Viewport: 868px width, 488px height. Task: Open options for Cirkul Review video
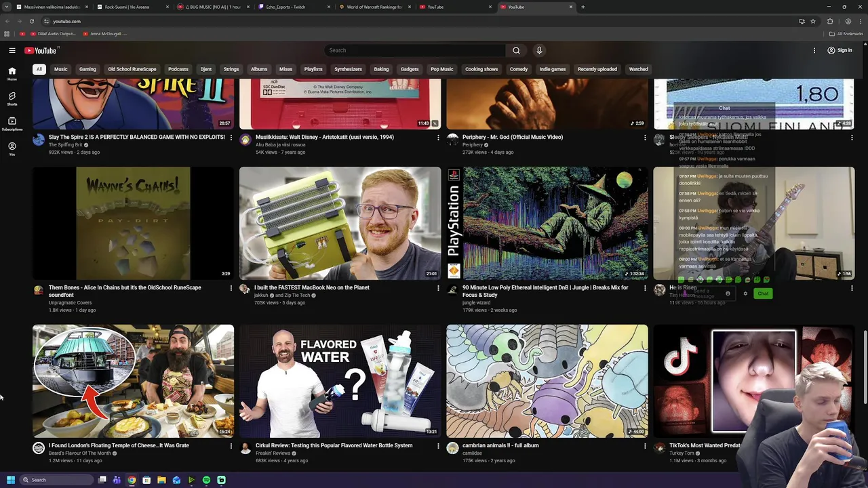pos(438,446)
